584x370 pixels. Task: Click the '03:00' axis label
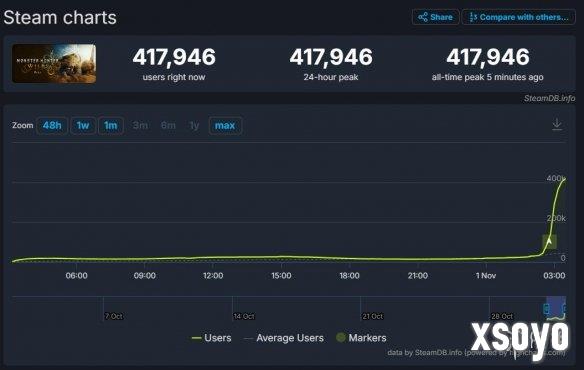[554, 276]
